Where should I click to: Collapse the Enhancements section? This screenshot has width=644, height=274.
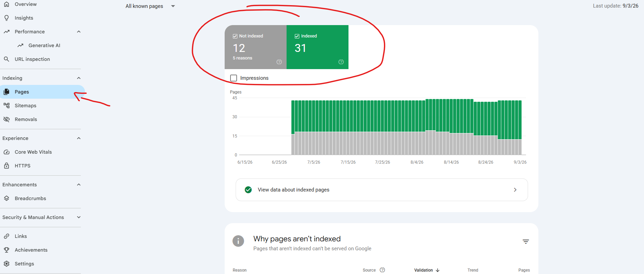tap(79, 185)
